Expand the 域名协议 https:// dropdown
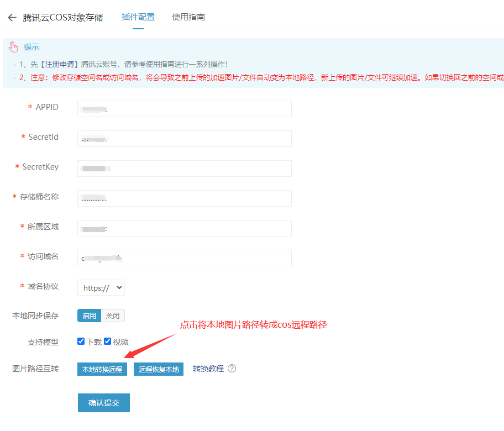 (x=101, y=288)
